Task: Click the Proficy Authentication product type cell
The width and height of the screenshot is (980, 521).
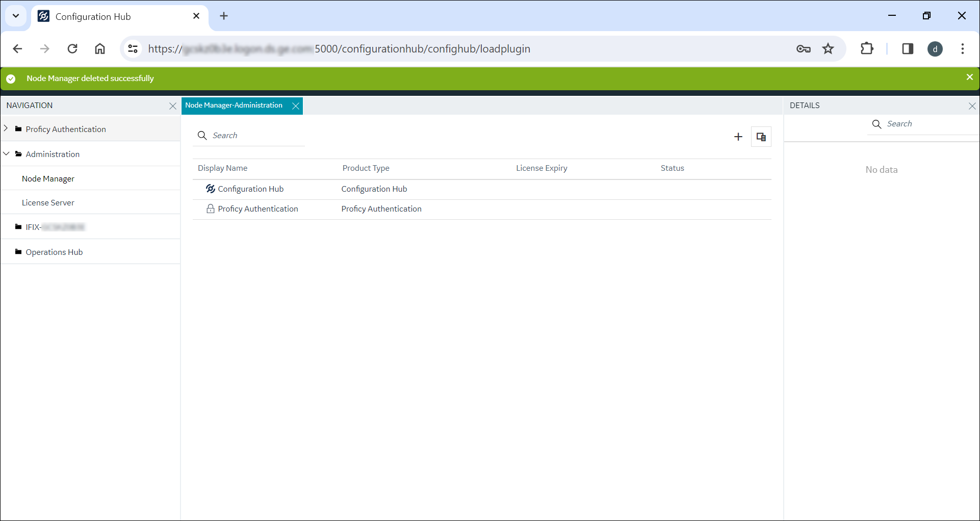Action: point(381,209)
